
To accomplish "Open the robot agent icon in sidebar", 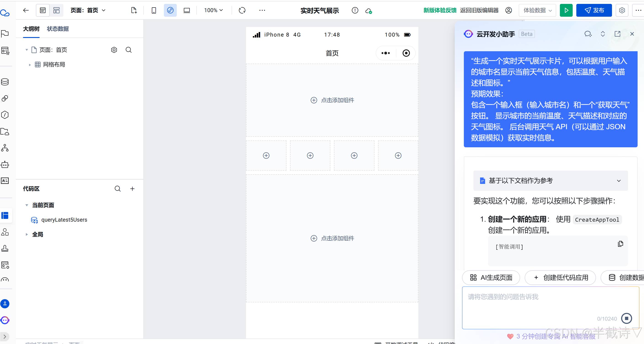I will point(5,164).
